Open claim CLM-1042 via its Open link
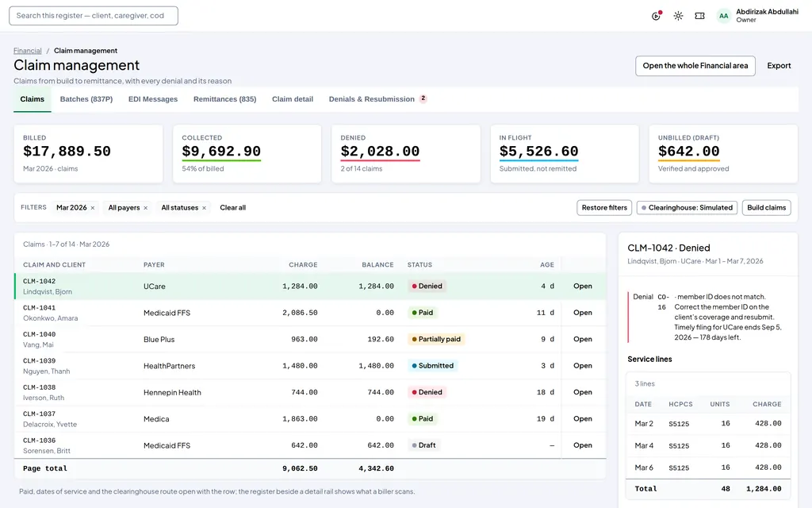This screenshot has width=812, height=508. point(583,286)
